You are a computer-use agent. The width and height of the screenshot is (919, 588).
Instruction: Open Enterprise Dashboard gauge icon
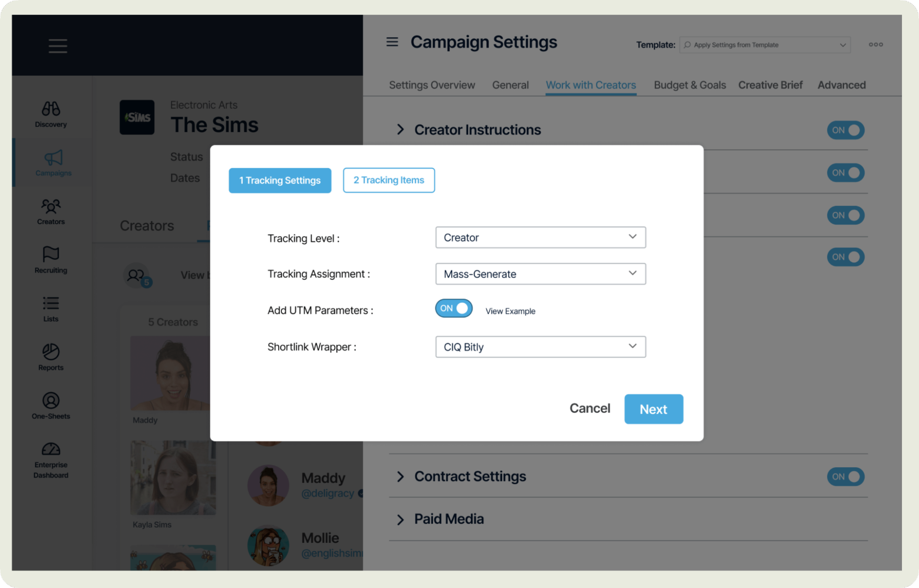(51, 449)
